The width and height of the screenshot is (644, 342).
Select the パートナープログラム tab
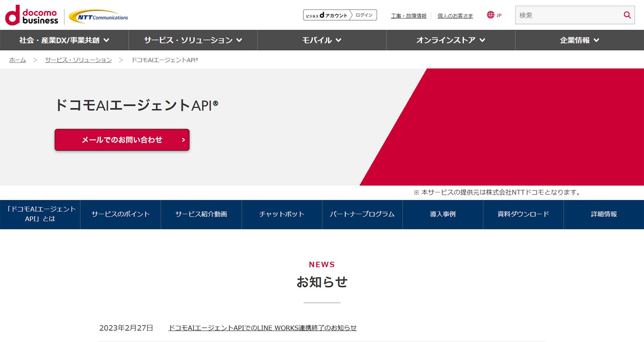pyautogui.click(x=362, y=214)
